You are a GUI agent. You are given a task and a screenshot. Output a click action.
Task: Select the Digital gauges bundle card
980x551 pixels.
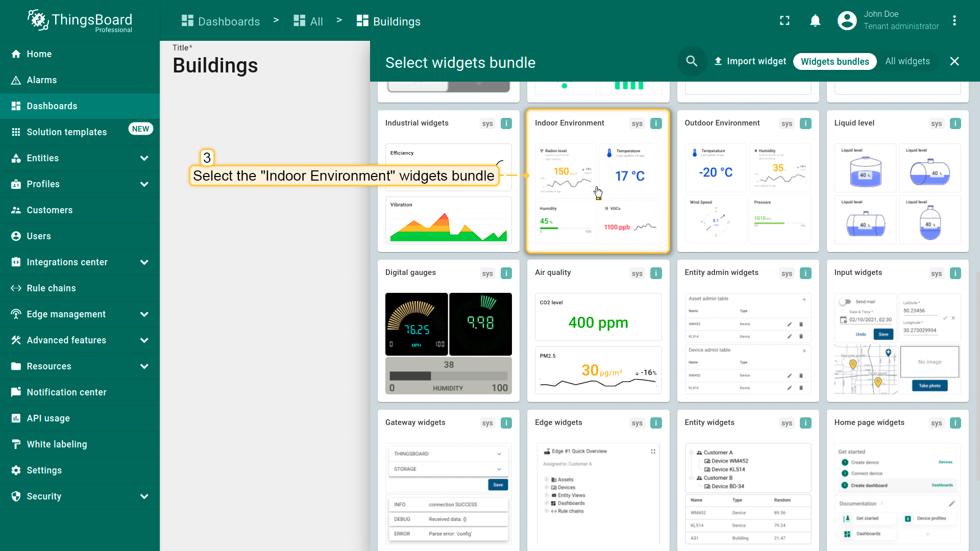(x=448, y=332)
